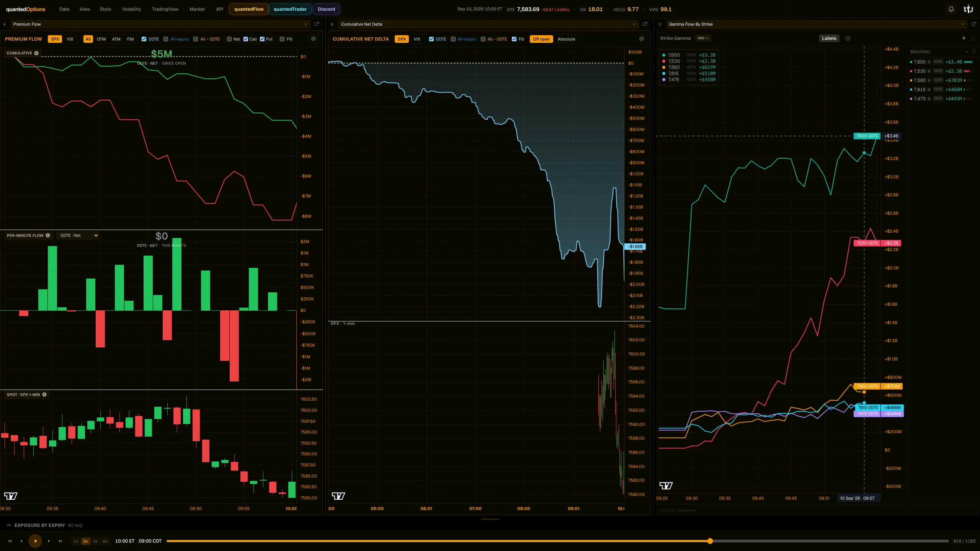Toggle Fill checkbox in Cumulative Net Delta
980x551 pixels.
[x=514, y=39]
